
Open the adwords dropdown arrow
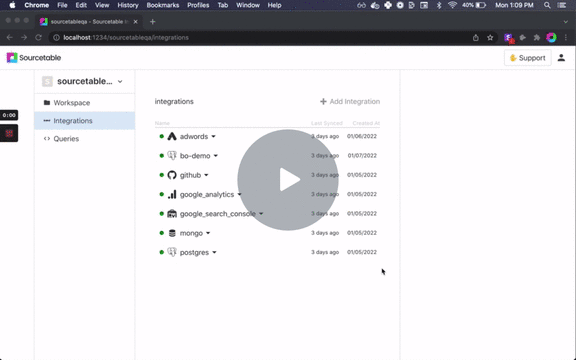pyautogui.click(x=213, y=137)
